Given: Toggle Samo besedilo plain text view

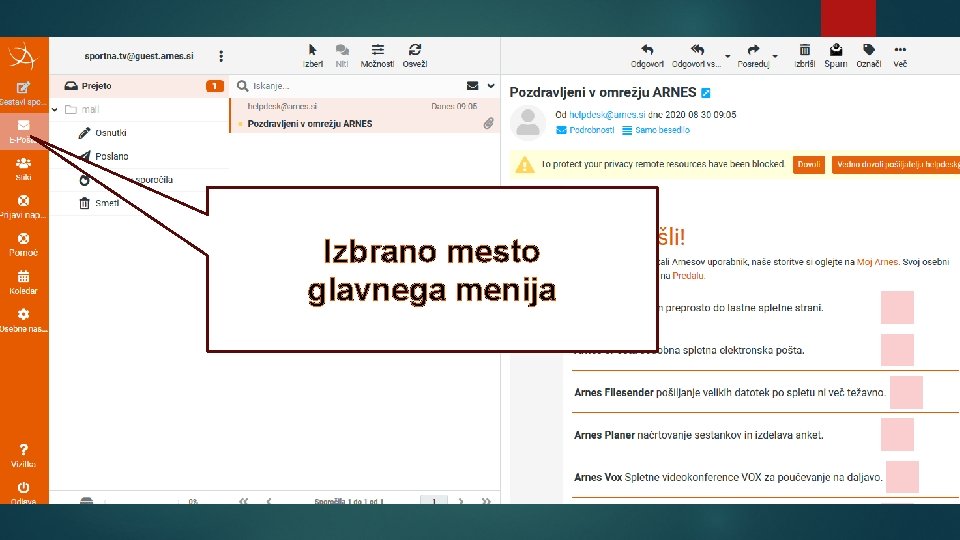Looking at the screenshot, I should pos(656,130).
